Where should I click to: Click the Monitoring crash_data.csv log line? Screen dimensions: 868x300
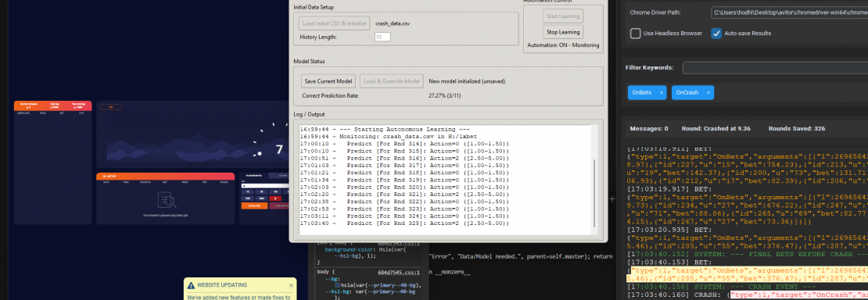coord(389,136)
